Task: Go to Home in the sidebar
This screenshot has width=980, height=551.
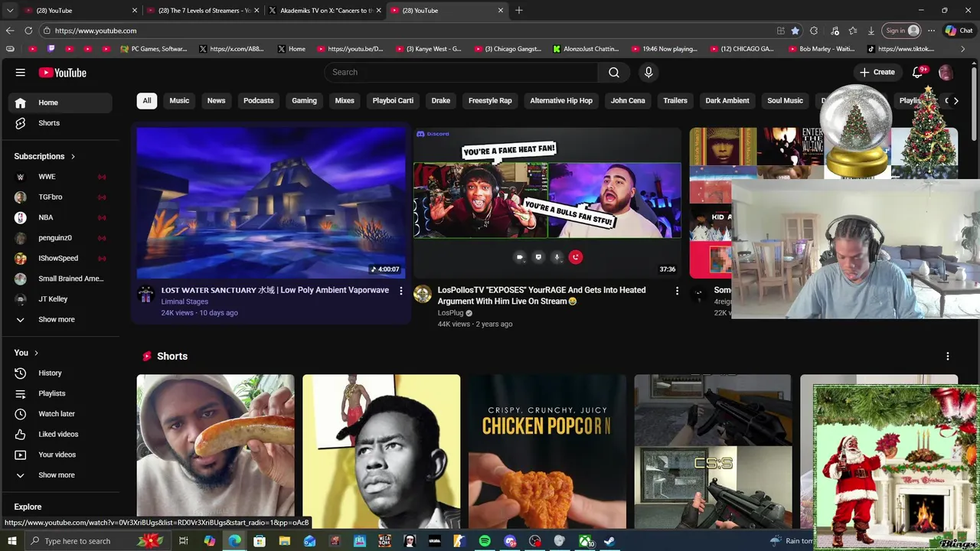Action: 59,103
